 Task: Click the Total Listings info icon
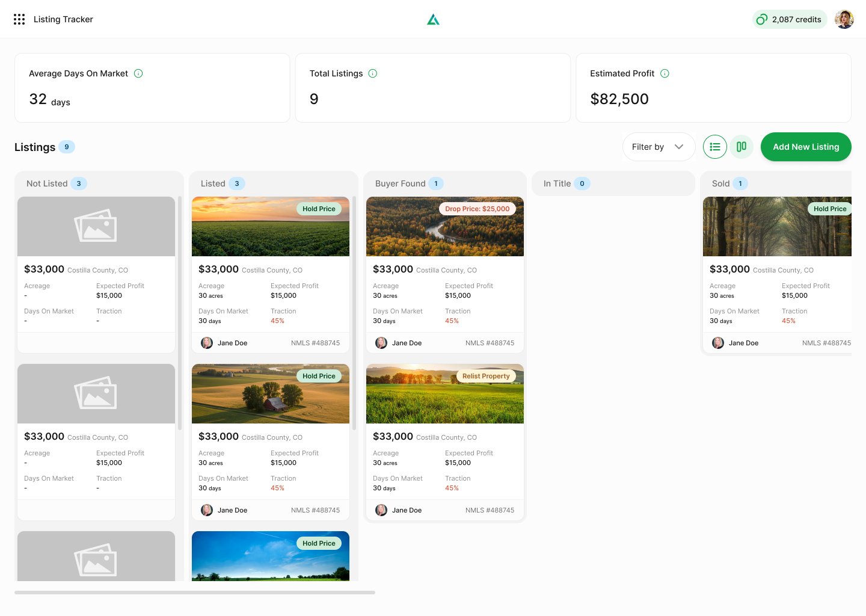click(x=372, y=73)
